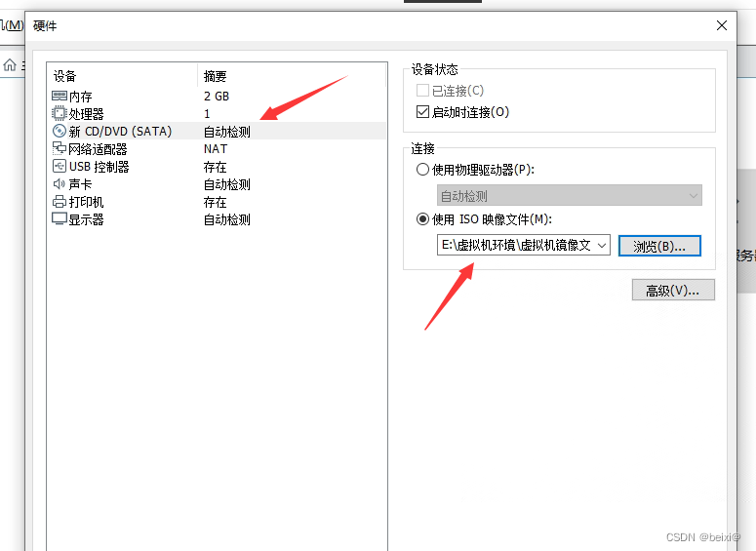Click the memory (内存) device icon

pyautogui.click(x=60, y=96)
